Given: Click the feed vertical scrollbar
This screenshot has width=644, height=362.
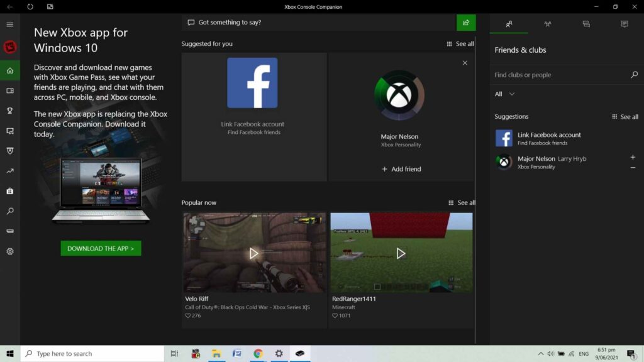Looking at the screenshot, I should [x=475, y=190].
